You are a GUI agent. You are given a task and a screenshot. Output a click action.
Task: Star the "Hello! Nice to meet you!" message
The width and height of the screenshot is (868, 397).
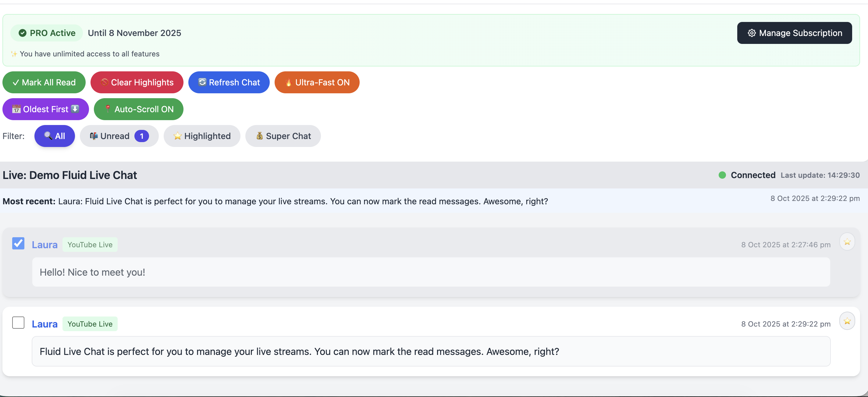click(x=847, y=242)
